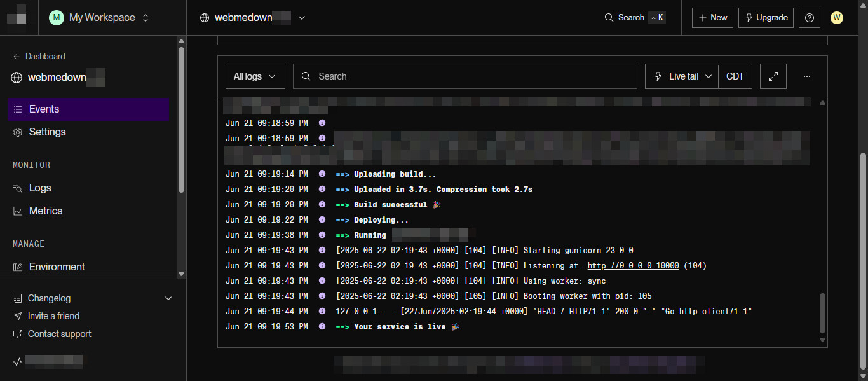Image resolution: width=868 pixels, height=381 pixels.
Task: Click the webmedown service name in sidebar
Action: coord(57,78)
